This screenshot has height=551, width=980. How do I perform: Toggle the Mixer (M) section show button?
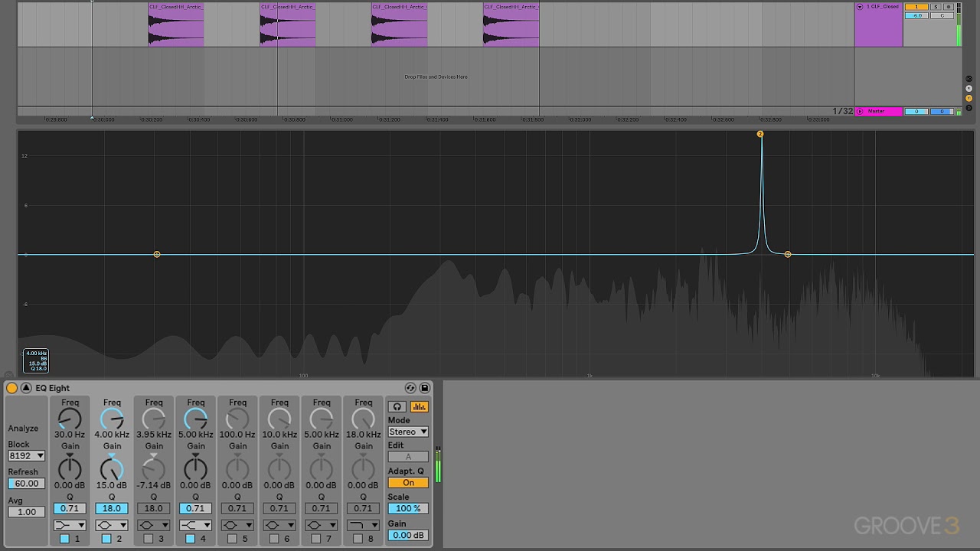point(969,98)
